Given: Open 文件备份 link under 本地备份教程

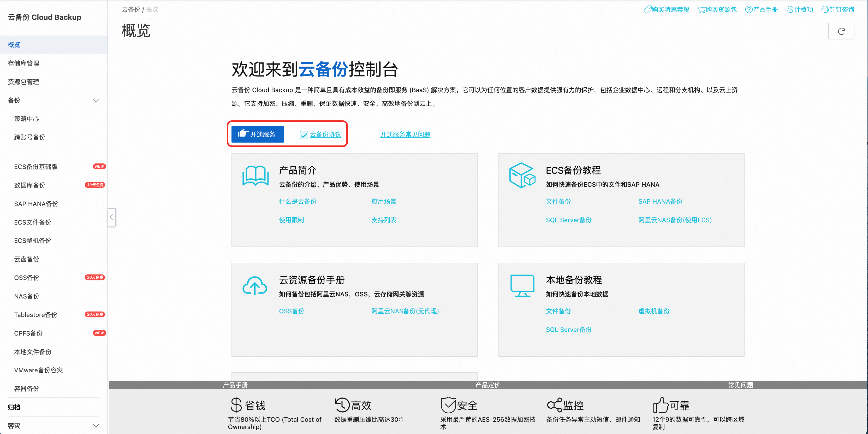Looking at the screenshot, I should [x=558, y=311].
